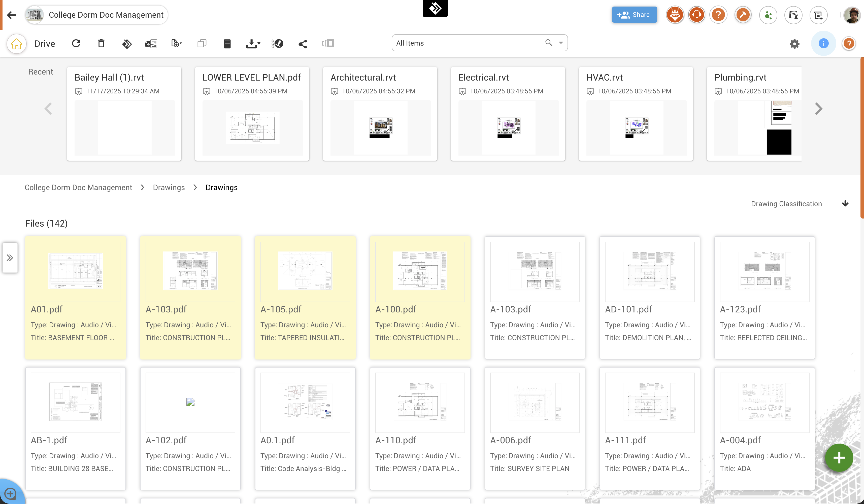Viewport: 864px width, 504px height.
Task: Go to College Dorm Doc Management breadcrumb
Action: point(78,187)
